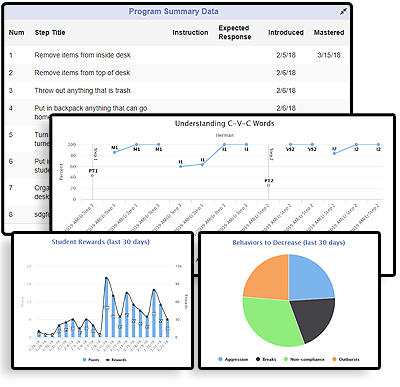Select "Throw out anything that is trash" step

(177, 90)
